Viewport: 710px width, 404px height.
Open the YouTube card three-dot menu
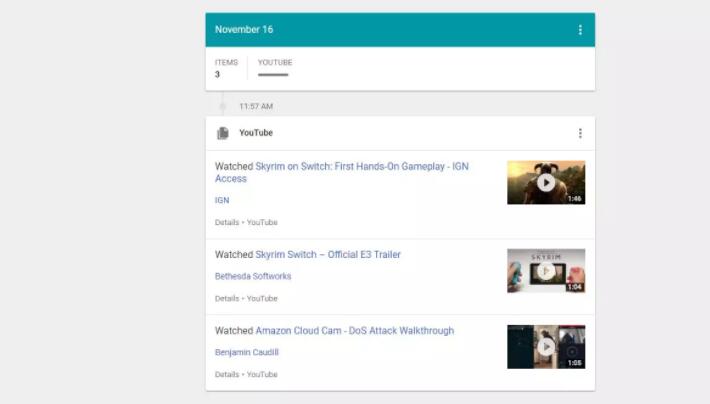580,133
